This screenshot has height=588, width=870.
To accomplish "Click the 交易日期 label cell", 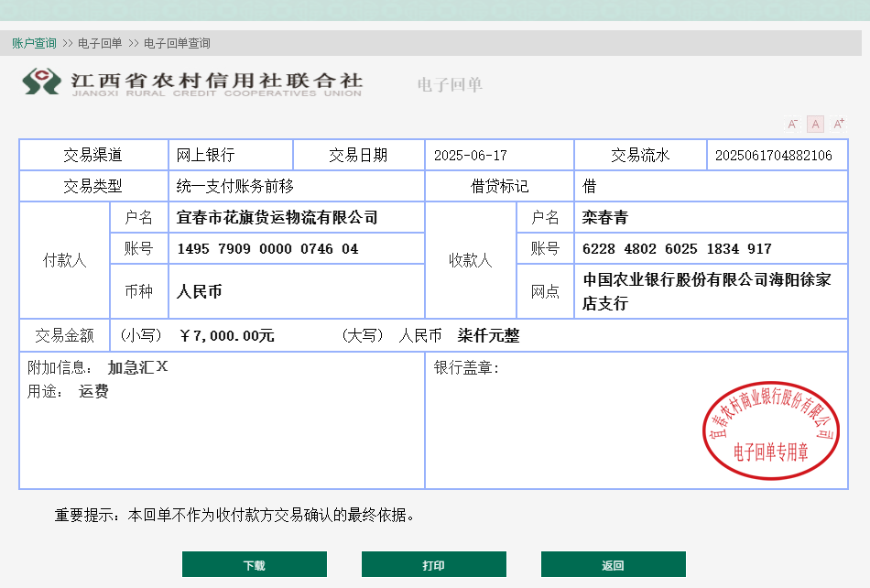I will pyautogui.click(x=358, y=155).
